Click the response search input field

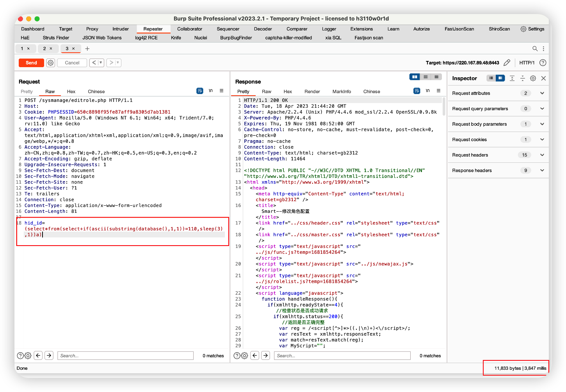point(342,355)
